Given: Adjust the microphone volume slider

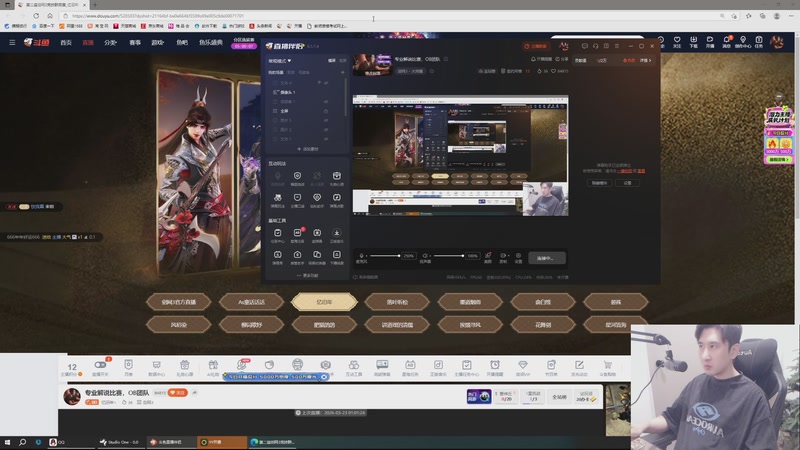Looking at the screenshot, I should pyautogui.click(x=385, y=256).
